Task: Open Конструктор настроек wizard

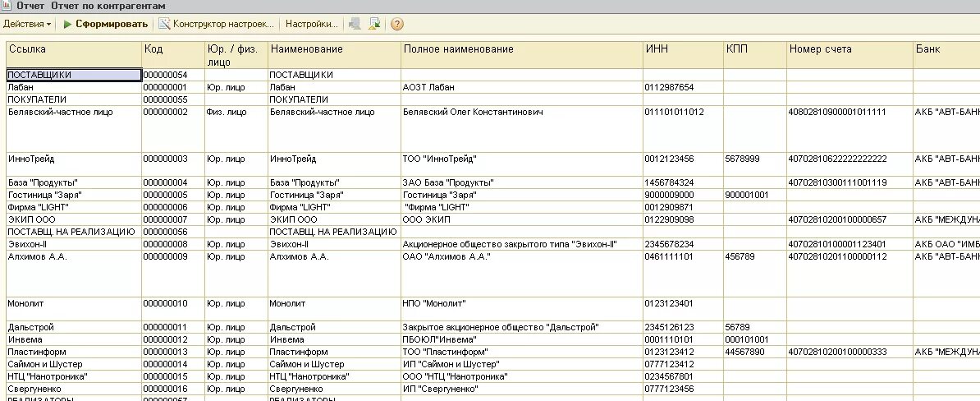Action: [x=216, y=24]
